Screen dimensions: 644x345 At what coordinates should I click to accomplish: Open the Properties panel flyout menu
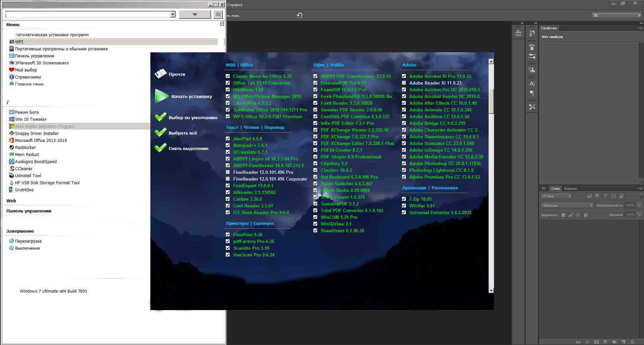click(640, 28)
